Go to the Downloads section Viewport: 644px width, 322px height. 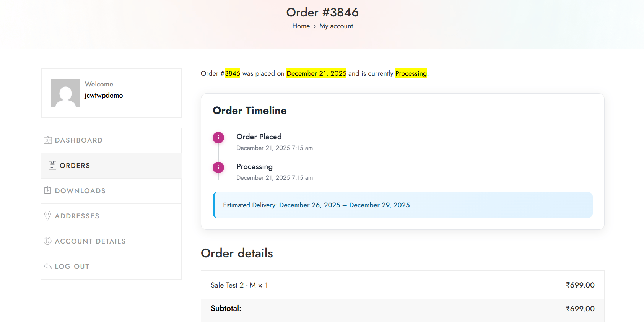point(80,191)
